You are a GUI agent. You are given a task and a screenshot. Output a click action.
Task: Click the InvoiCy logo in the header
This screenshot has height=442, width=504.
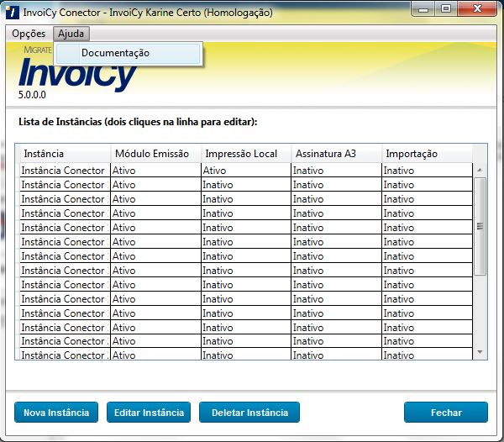(x=77, y=76)
